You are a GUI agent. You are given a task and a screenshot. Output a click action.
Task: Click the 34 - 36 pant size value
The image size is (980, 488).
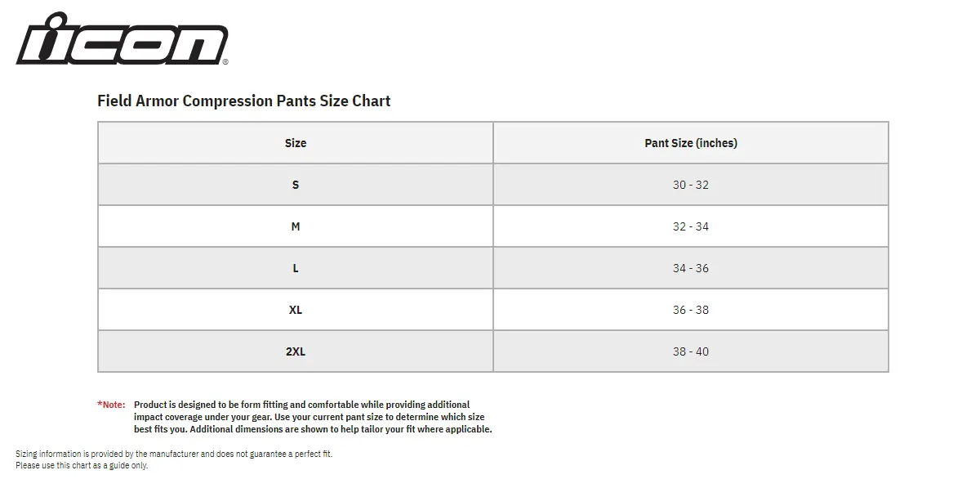click(x=690, y=268)
